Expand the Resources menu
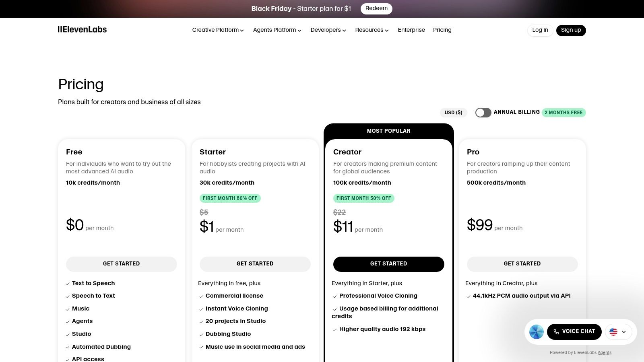Image resolution: width=644 pixels, height=362 pixels. [371, 30]
